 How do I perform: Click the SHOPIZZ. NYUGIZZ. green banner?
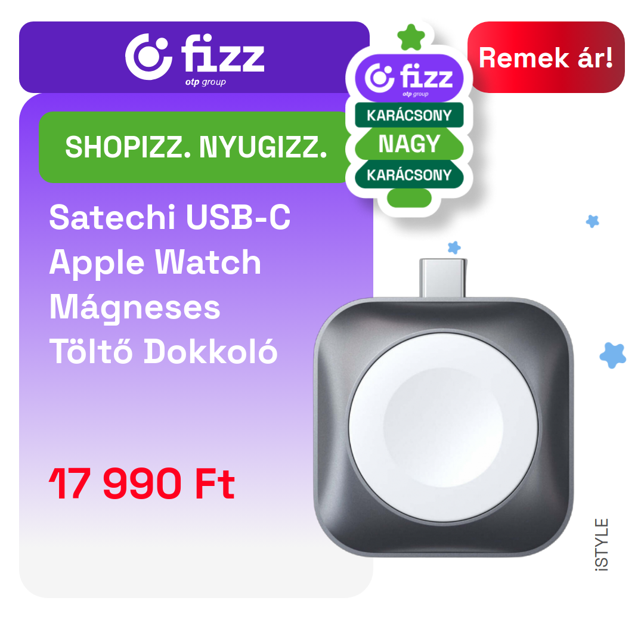(x=196, y=147)
